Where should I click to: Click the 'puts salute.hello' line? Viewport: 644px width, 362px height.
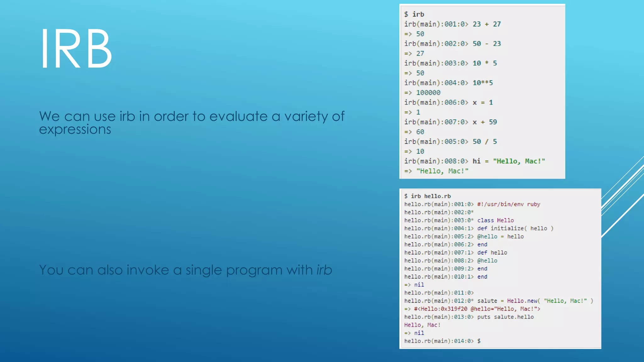[469, 317]
